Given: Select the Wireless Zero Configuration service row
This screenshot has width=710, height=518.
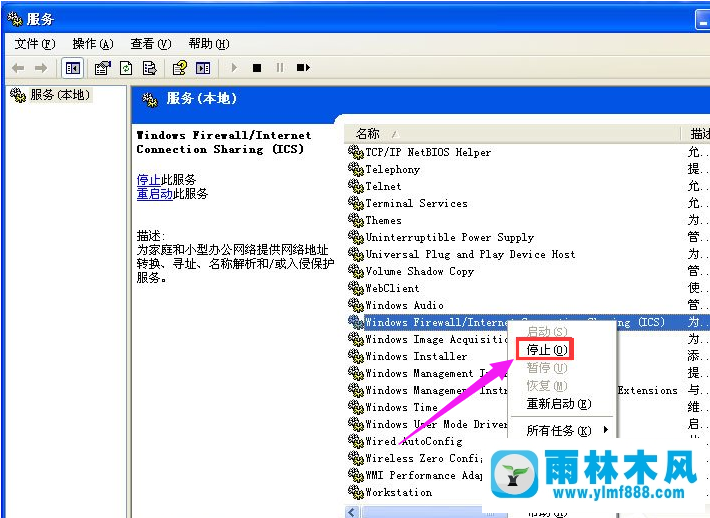Looking at the screenshot, I should click(424, 458).
